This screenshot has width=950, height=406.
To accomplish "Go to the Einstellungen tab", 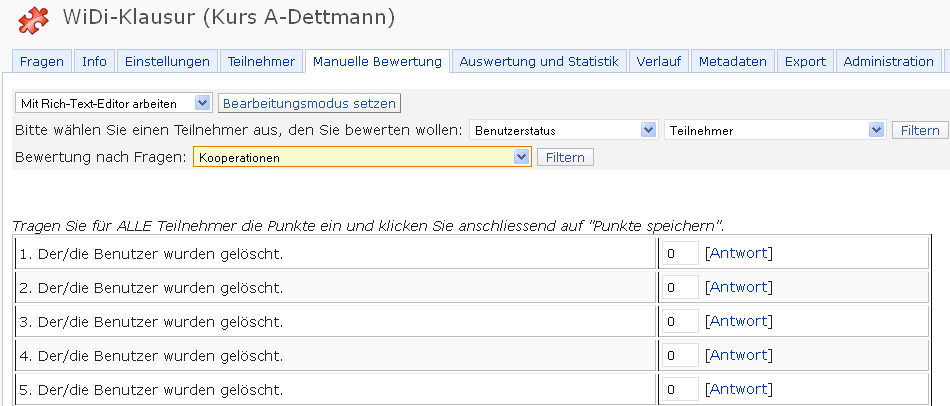I will [x=167, y=62].
